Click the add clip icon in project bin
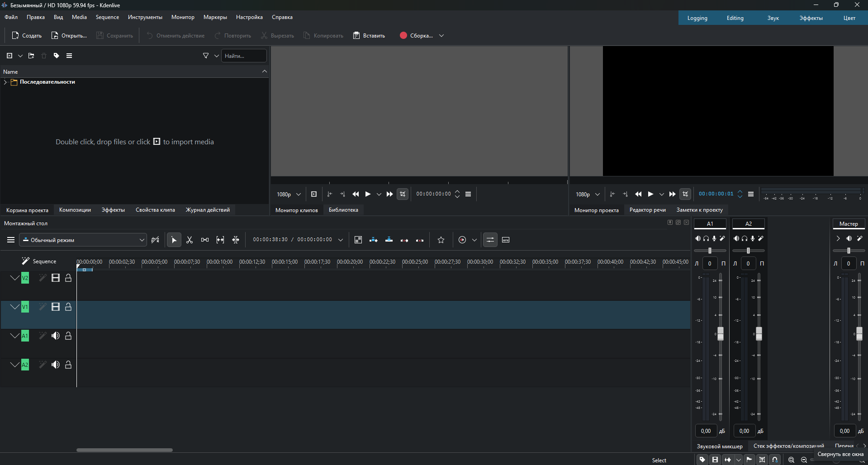 click(9, 56)
